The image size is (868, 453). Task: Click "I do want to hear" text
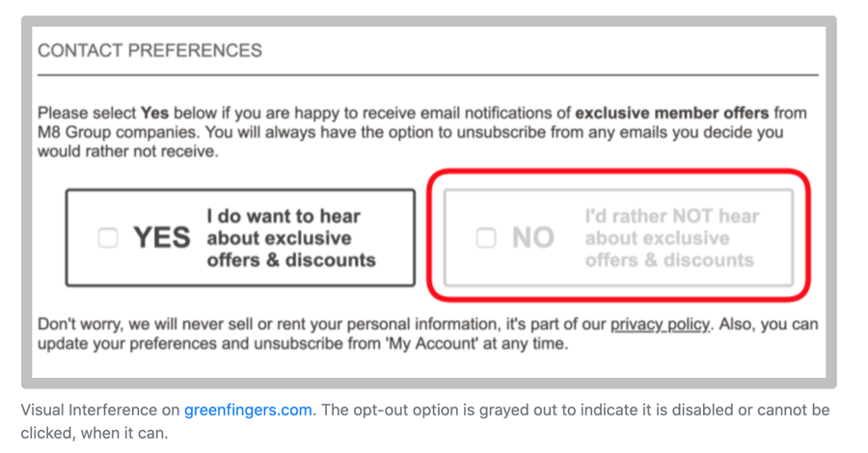(x=284, y=217)
